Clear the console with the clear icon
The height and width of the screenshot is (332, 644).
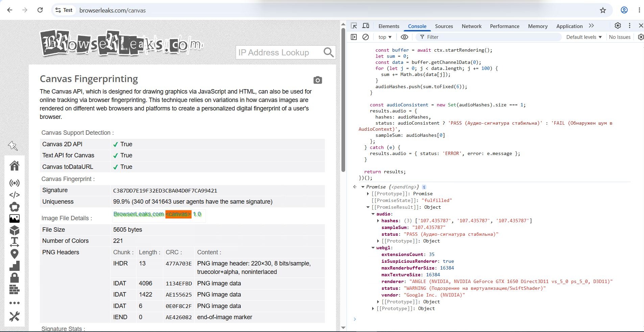pos(365,37)
